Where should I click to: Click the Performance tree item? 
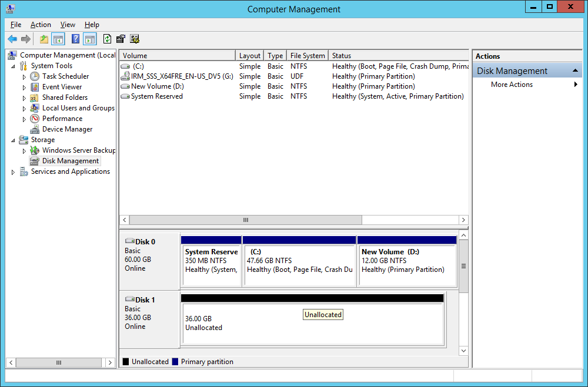click(x=62, y=119)
